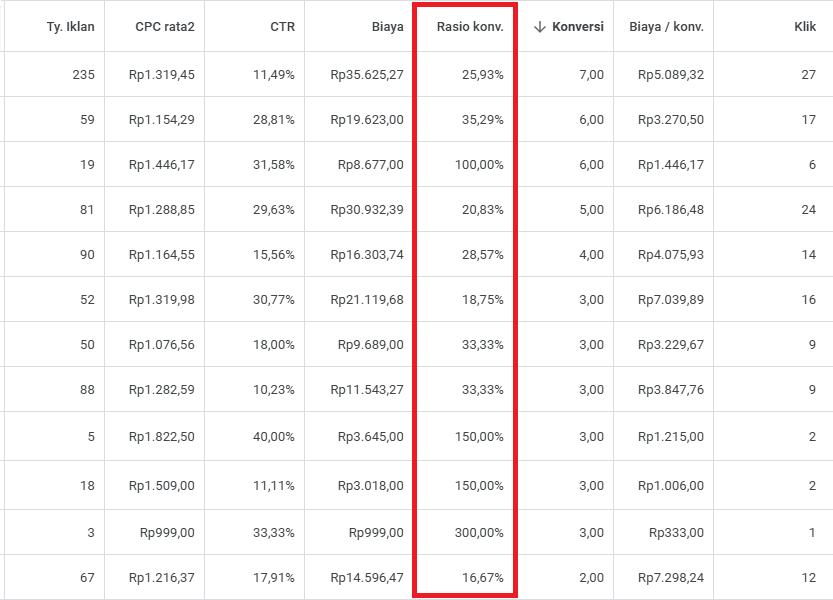This screenshot has height=600, width=833.
Task: Click the Biaya column header
Action: [x=387, y=27]
